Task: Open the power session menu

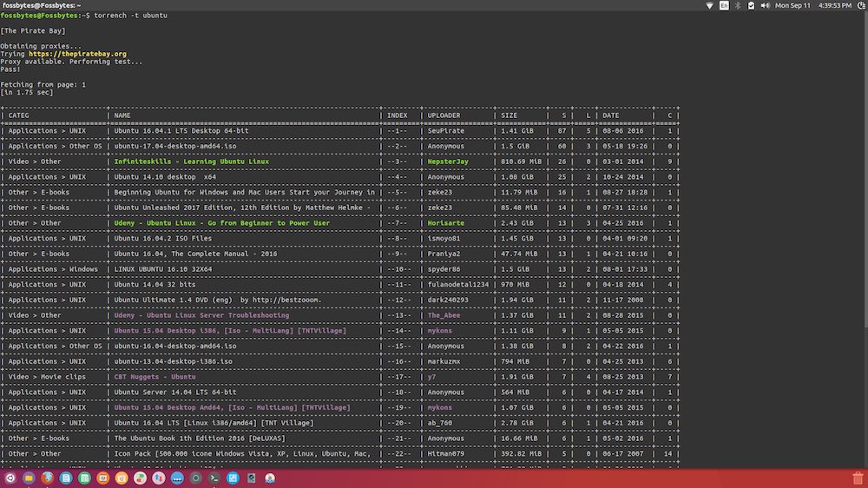Action: (861, 6)
